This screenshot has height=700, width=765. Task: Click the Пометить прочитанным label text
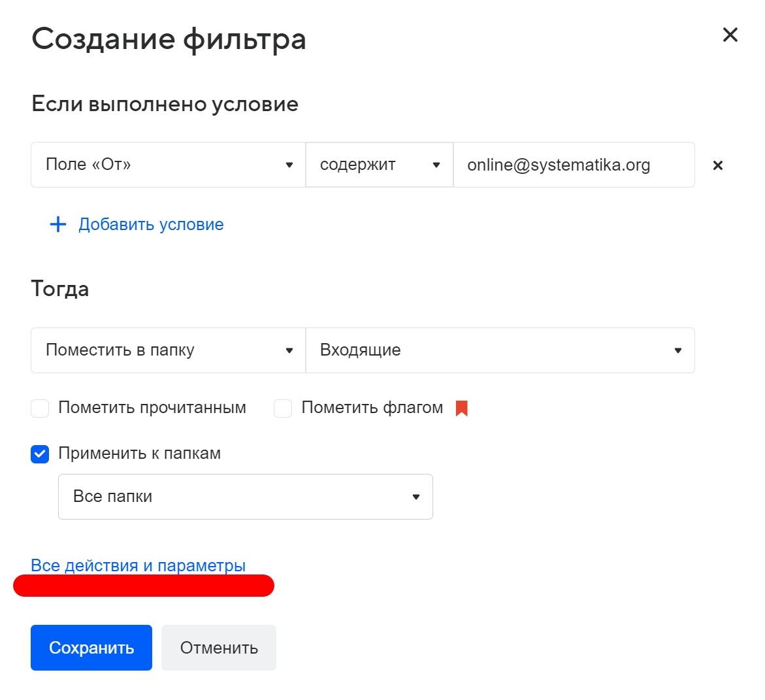tap(152, 408)
